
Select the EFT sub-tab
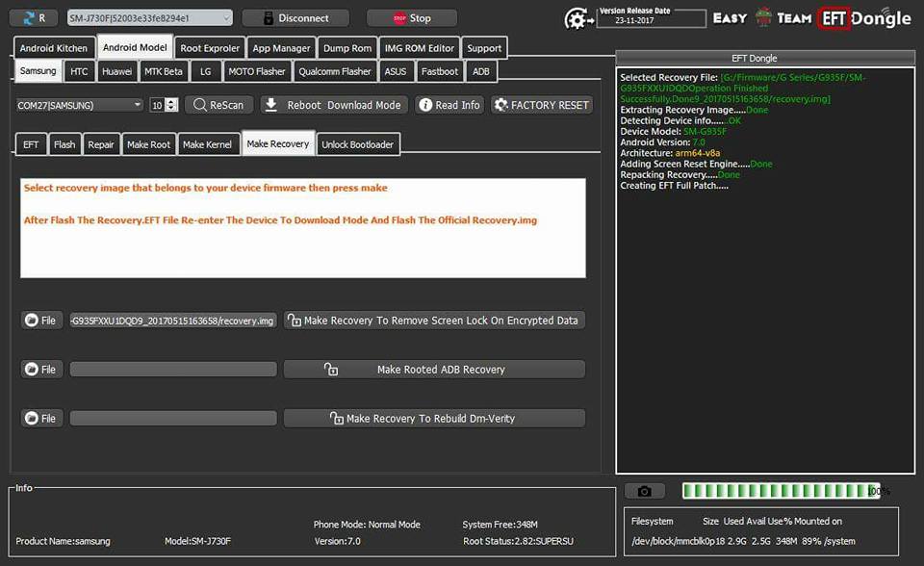(31, 144)
